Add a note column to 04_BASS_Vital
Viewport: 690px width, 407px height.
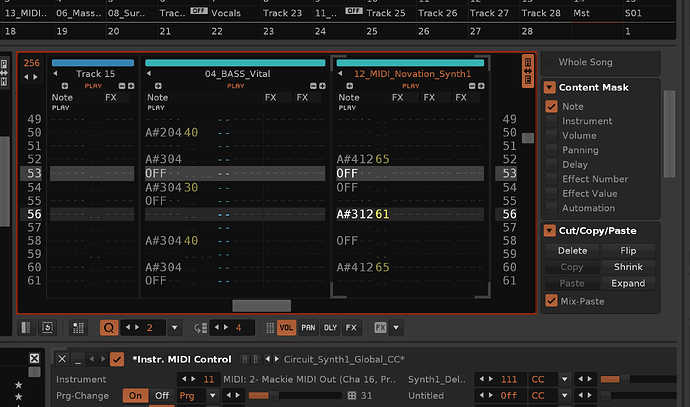[x=158, y=86]
